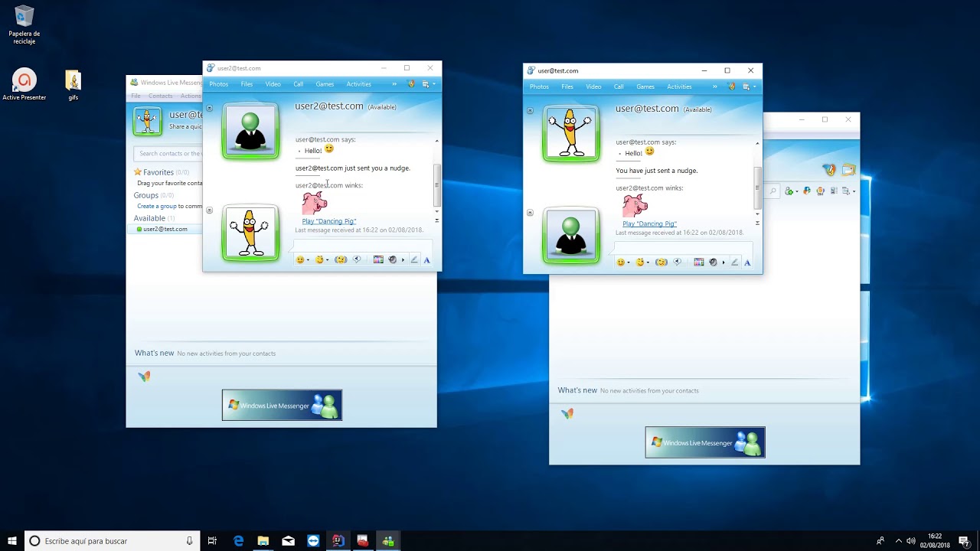Image resolution: width=980 pixels, height=551 pixels.
Task: Click add contact dropdown arrow in right Messenger window
Action: 797,191
